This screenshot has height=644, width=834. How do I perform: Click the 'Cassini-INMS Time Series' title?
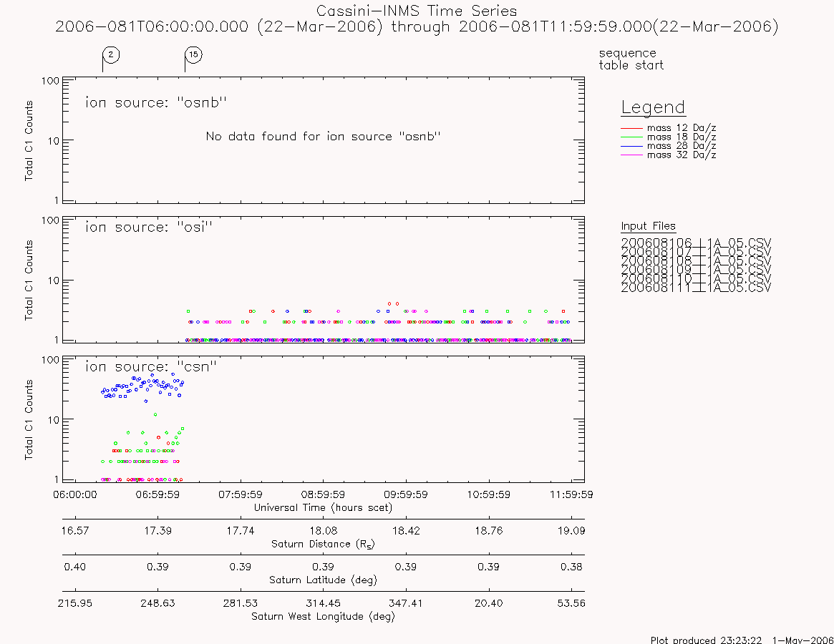[x=417, y=11]
